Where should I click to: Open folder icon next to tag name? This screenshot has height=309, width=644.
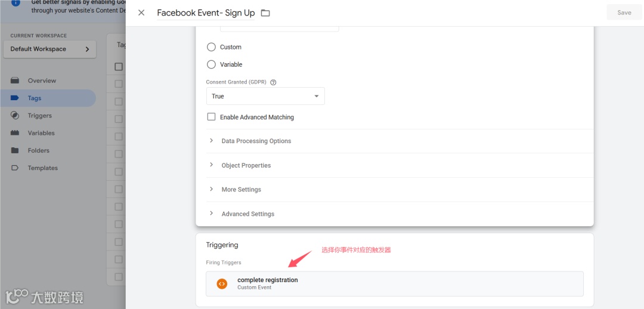(x=265, y=13)
